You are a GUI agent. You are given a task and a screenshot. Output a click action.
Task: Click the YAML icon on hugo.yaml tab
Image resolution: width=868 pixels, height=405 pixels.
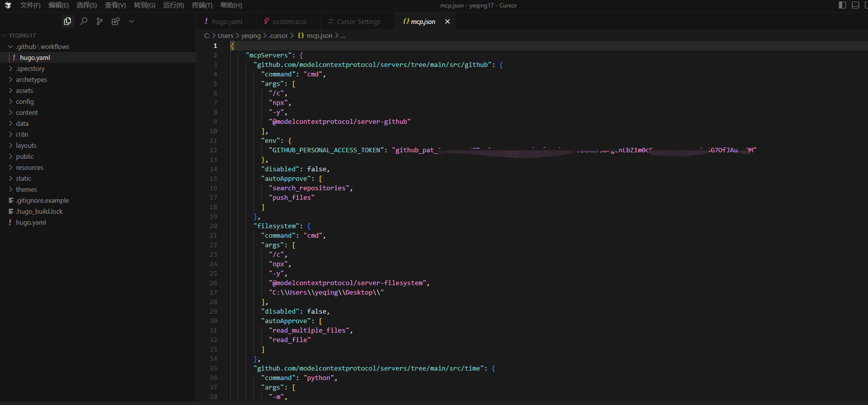point(206,21)
